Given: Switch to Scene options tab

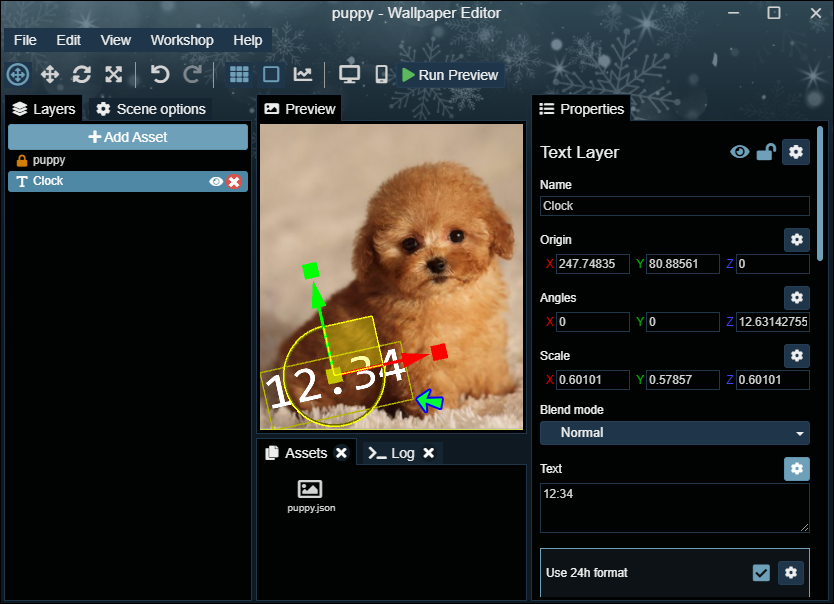Looking at the screenshot, I should 151,109.
